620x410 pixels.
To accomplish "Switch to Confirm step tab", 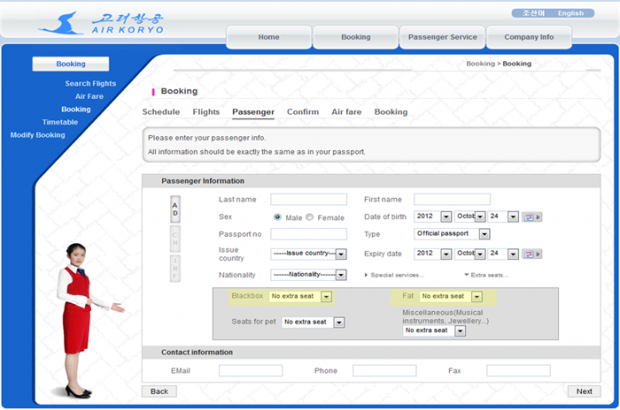I will (303, 112).
